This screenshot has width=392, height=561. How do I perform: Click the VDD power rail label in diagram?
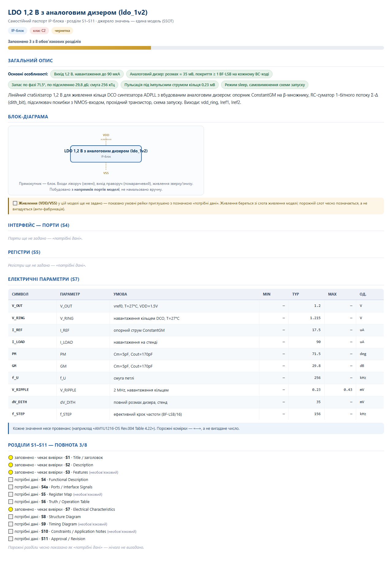(106, 135)
